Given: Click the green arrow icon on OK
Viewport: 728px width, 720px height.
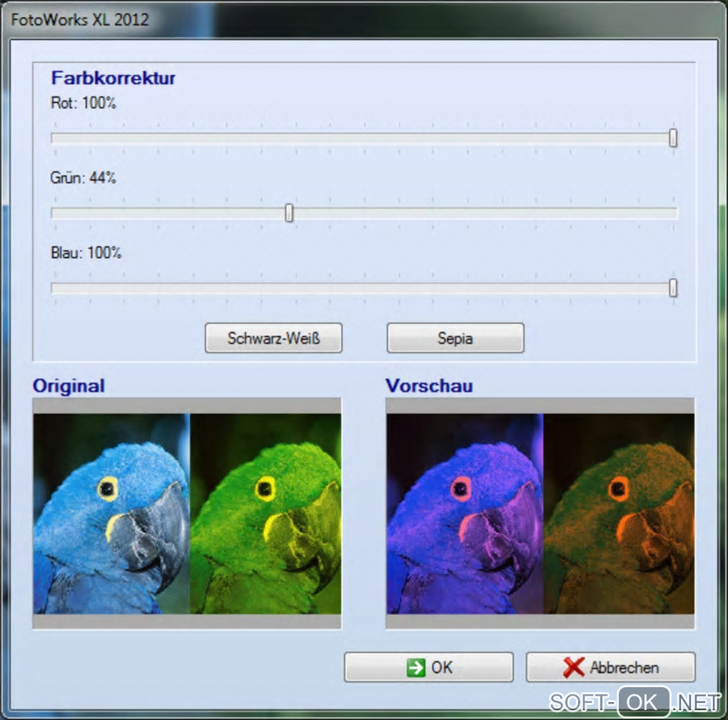Looking at the screenshot, I should pos(415,667).
